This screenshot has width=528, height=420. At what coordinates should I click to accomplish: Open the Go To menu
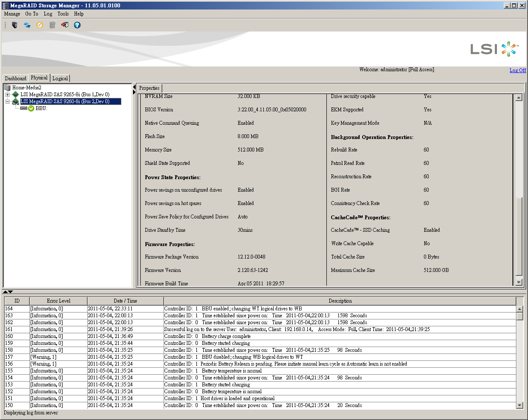[x=32, y=14]
